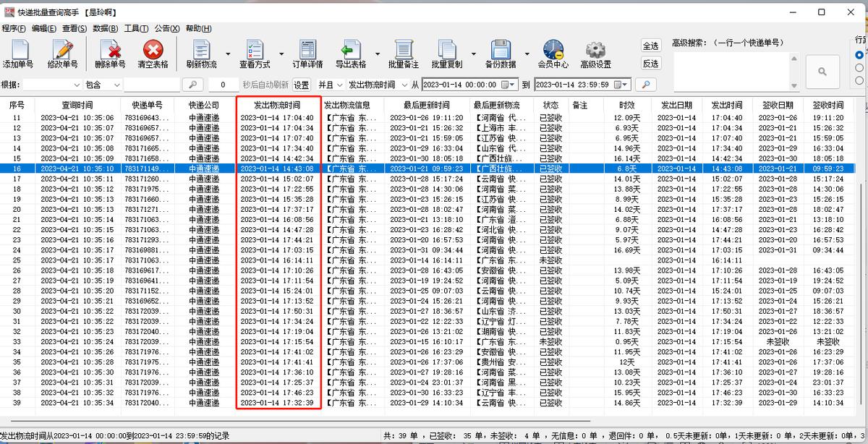Export the table via 导出表格 icon

click(352, 51)
